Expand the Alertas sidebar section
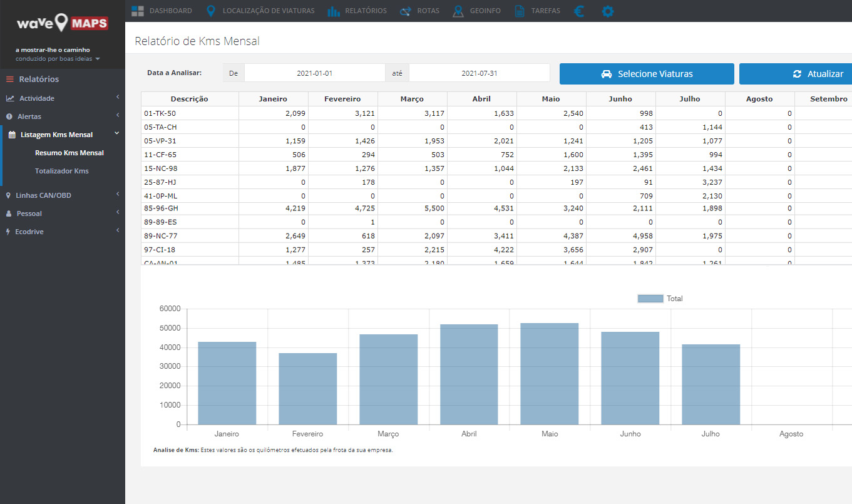Screen dimensions: 852x504 (63, 116)
